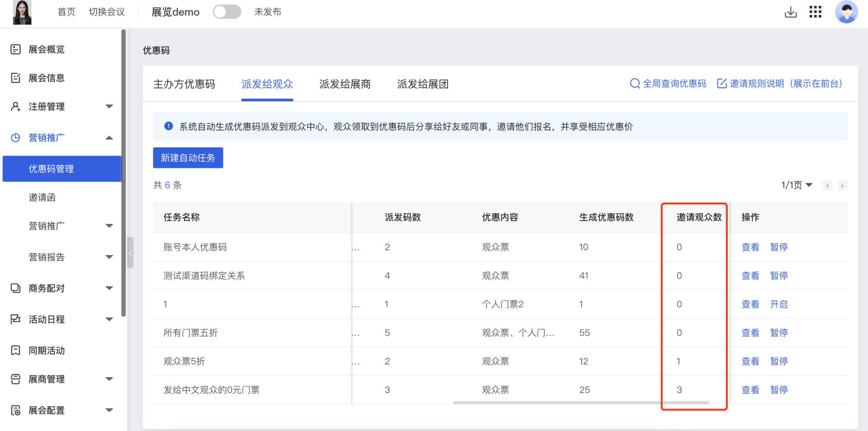Expand the 商务配对 menu arrow
The height and width of the screenshot is (431, 868).
pyautogui.click(x=109, y=288)
